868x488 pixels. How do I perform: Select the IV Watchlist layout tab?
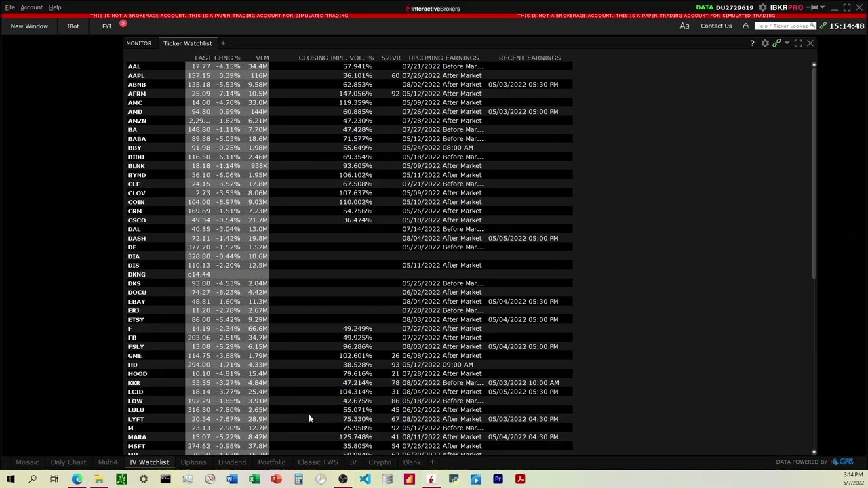click(x=149, y=462)
